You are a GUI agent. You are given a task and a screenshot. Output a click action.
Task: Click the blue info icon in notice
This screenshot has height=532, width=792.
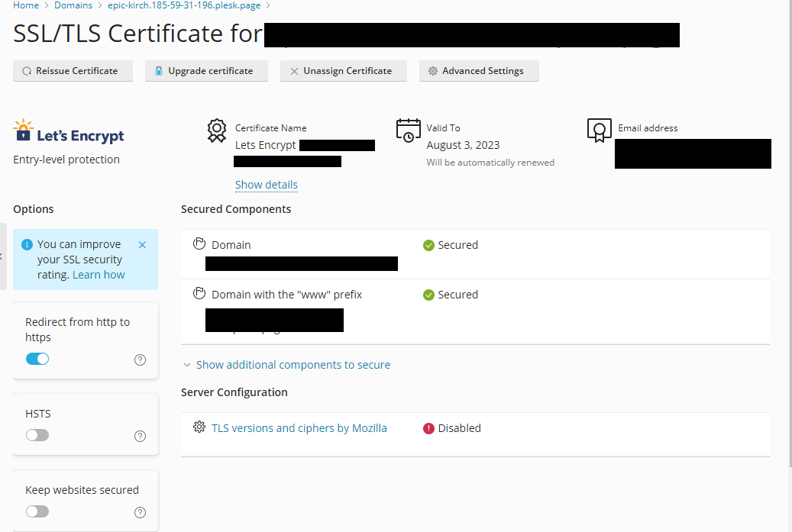pyautogui.click(x=27, y=245)
